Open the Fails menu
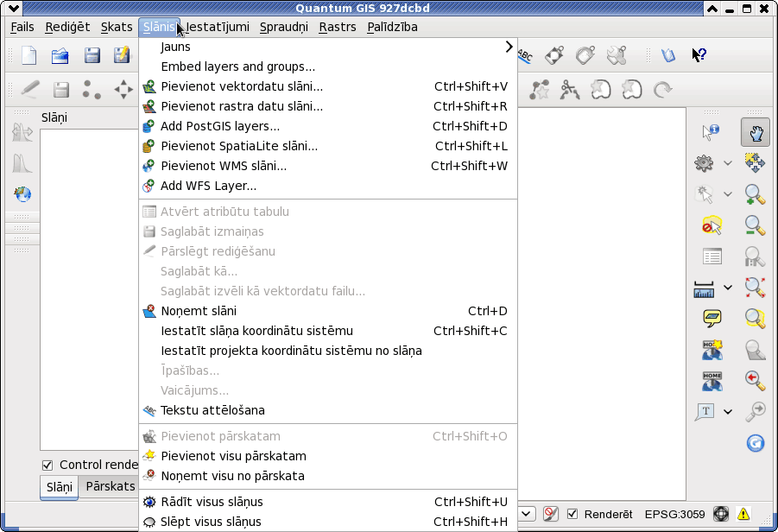778x532 pixels. [x=22, y=27]
